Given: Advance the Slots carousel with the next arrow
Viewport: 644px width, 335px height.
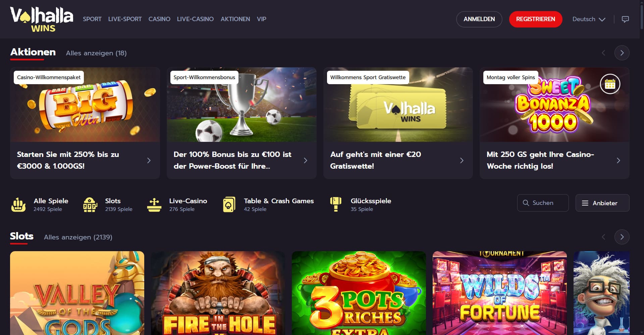Looking at the screenshot, I should (622, 237).
